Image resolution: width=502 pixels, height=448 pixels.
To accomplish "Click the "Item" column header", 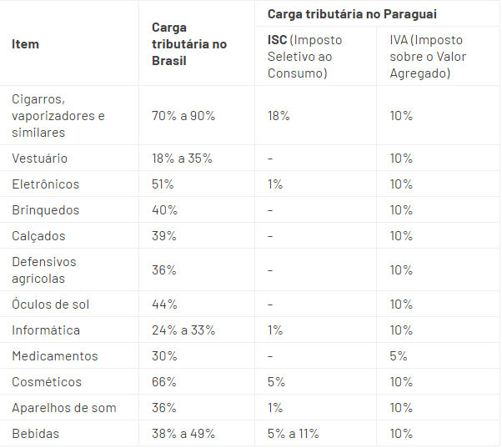I will click(x=26, y=43).
